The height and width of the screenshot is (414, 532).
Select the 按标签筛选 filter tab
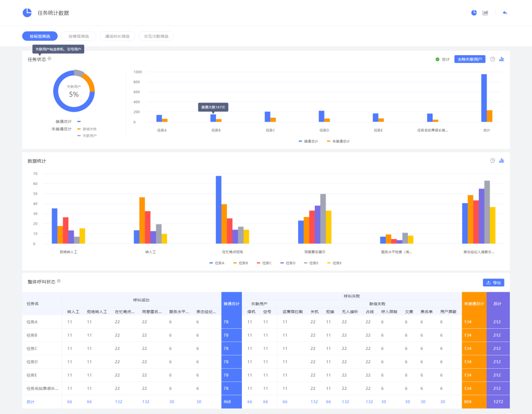pos(40,36)
